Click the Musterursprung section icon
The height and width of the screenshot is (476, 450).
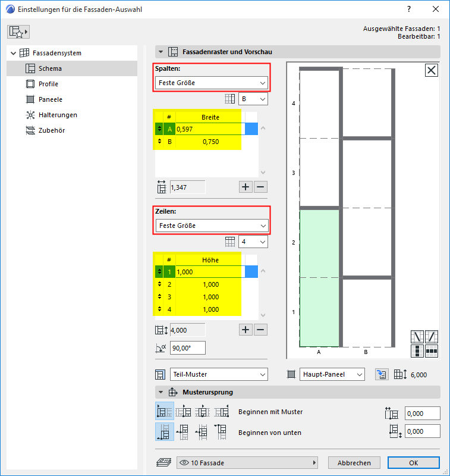point(173,392)
